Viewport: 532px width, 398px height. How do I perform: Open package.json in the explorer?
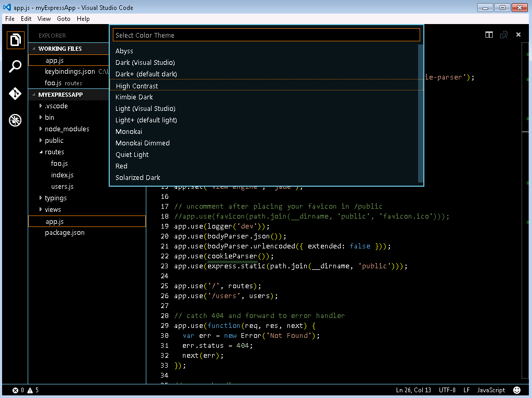[x=64, y=233]
